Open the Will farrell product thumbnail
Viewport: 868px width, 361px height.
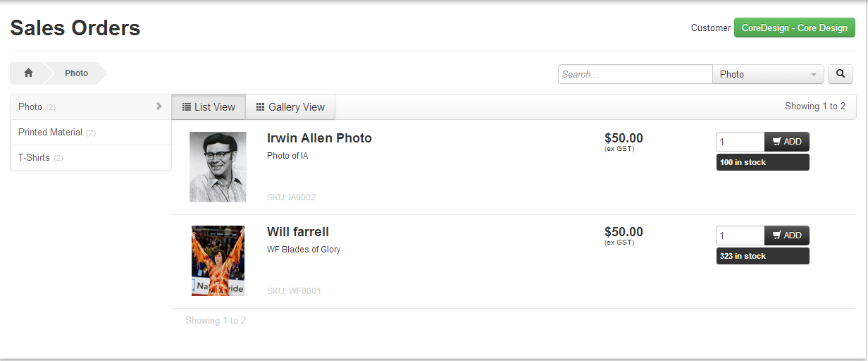218,261
